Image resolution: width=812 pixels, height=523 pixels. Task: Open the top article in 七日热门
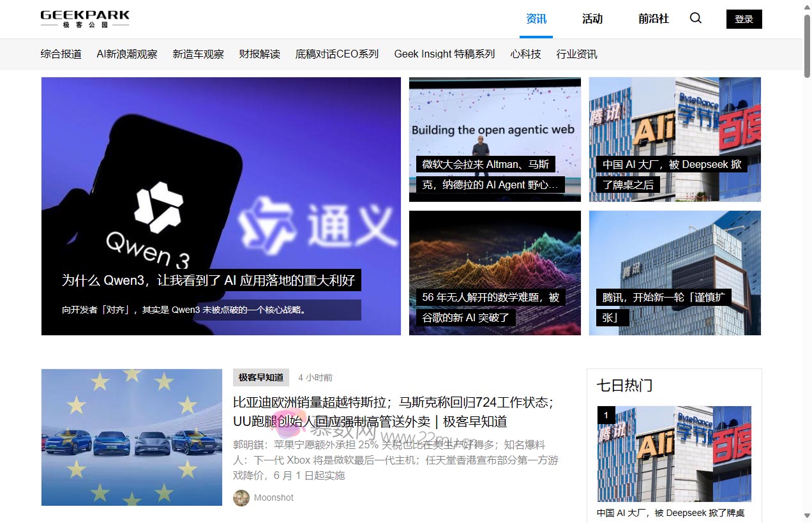click(x=673, y=453)
